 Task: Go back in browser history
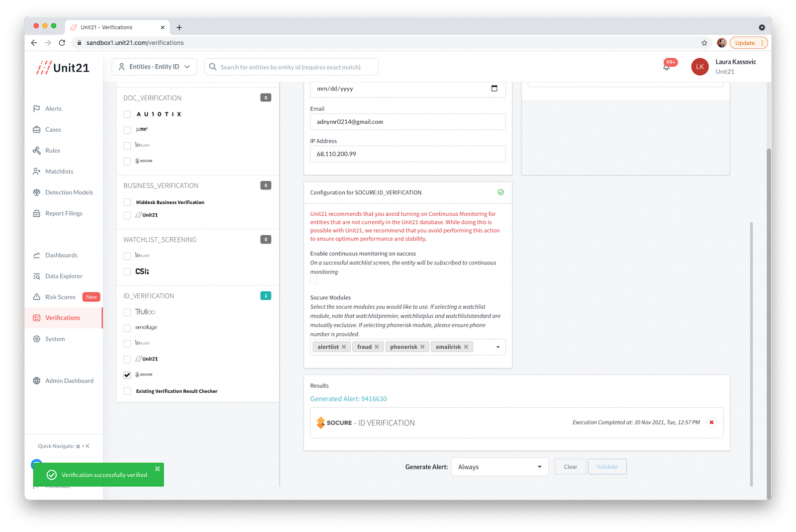click(x=34, y=43)
